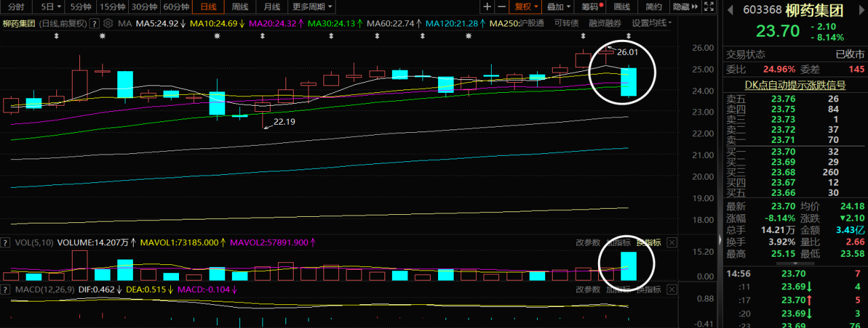
Task: Click the zoom in plus icon
Action: (487, 7)
